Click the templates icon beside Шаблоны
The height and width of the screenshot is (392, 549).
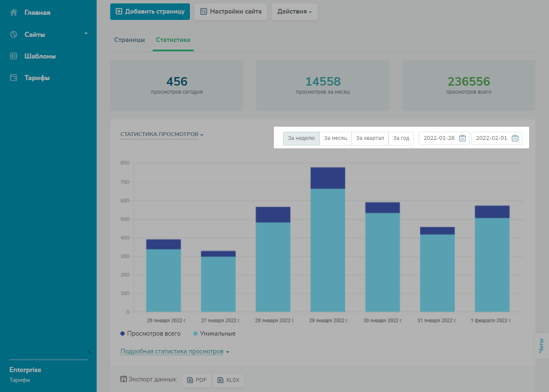point(14,56)
